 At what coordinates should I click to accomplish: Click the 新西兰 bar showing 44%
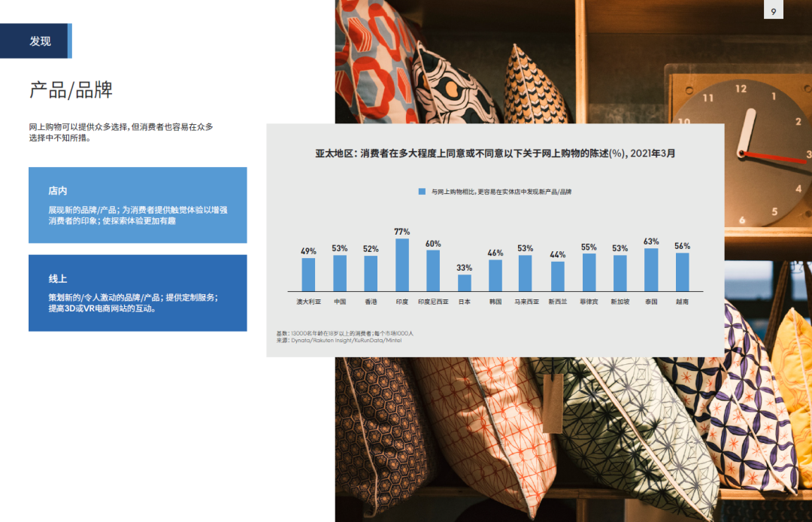558,277
